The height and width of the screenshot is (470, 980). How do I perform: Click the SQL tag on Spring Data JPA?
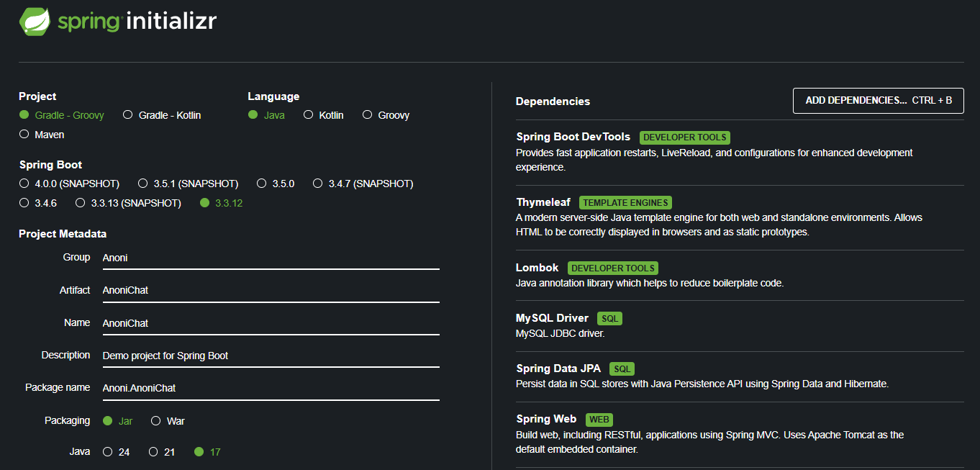[x=622, y=369]
